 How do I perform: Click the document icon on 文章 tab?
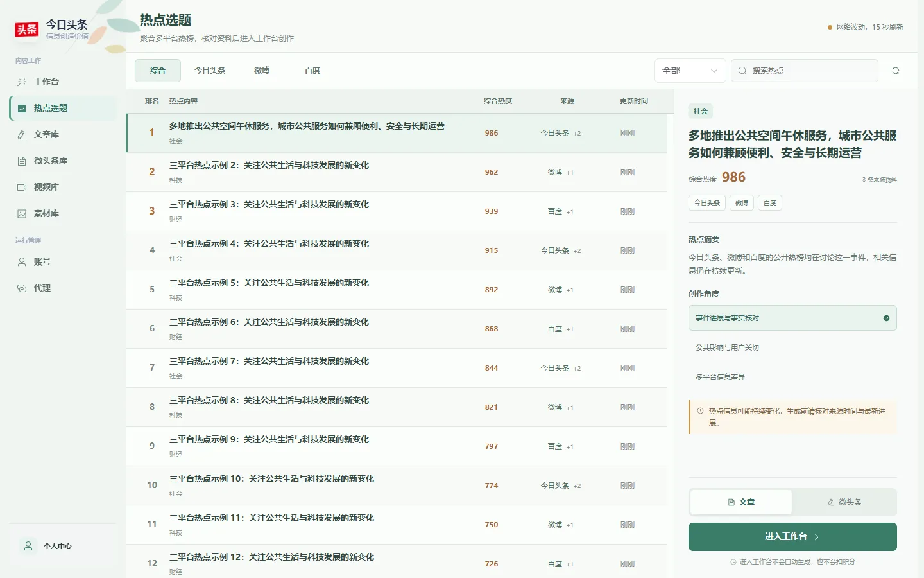pos(732,502)
